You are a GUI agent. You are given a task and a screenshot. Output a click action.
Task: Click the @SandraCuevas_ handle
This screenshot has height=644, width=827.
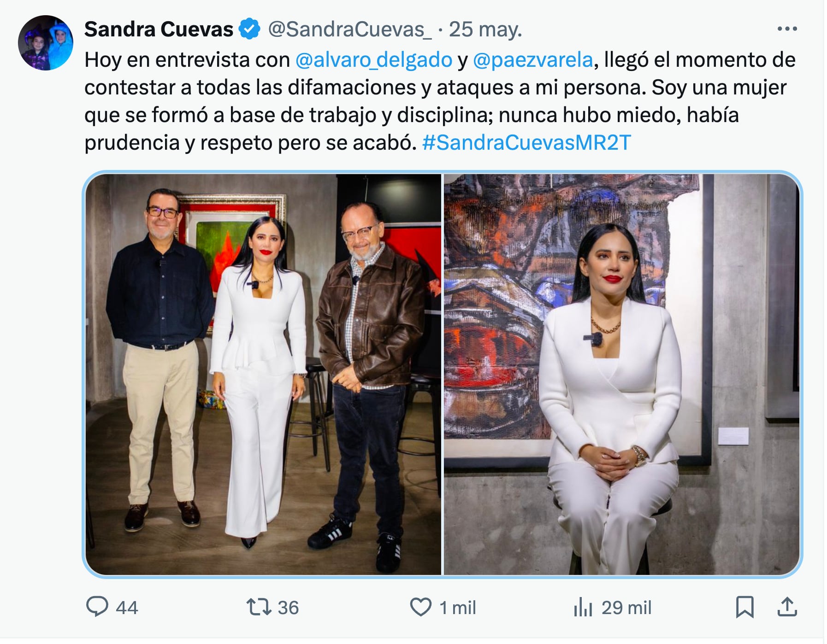[x=350, y=29]
